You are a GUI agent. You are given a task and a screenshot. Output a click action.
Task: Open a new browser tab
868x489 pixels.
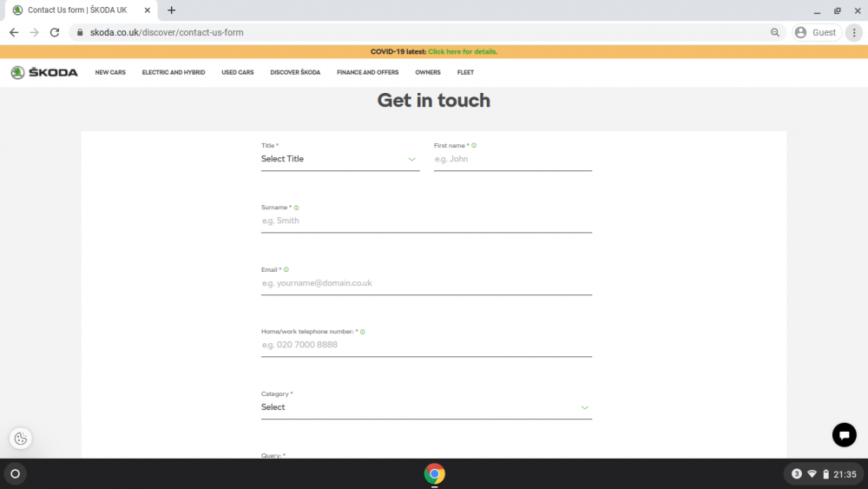coord(172,10)
